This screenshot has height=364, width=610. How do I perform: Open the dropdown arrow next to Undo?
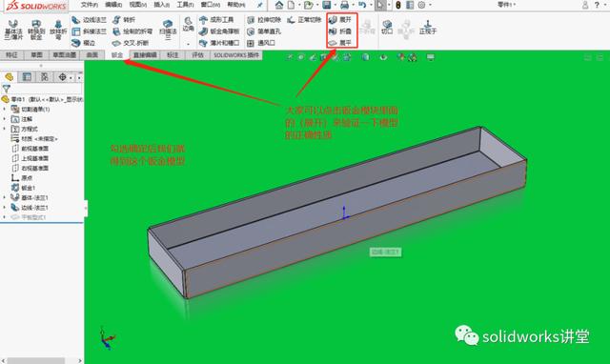click(x=371, y=5)
